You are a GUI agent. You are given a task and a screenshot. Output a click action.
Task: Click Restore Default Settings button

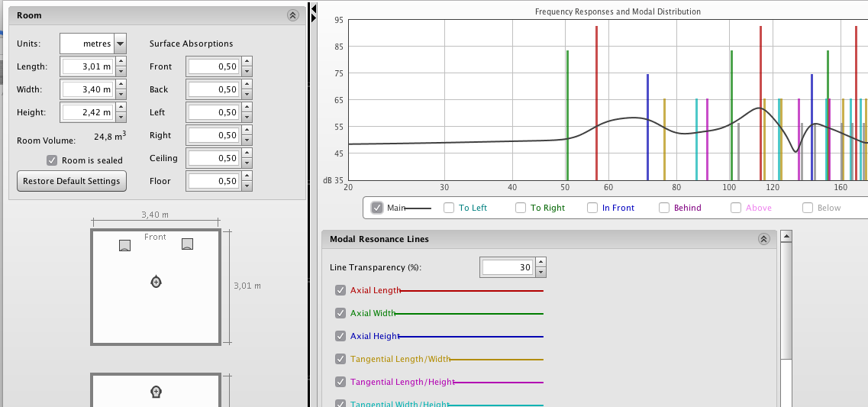click(x=71, y=181)
